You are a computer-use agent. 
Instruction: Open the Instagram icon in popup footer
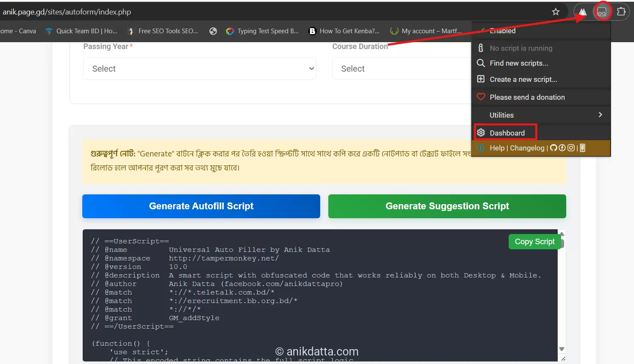pos(571,148)
